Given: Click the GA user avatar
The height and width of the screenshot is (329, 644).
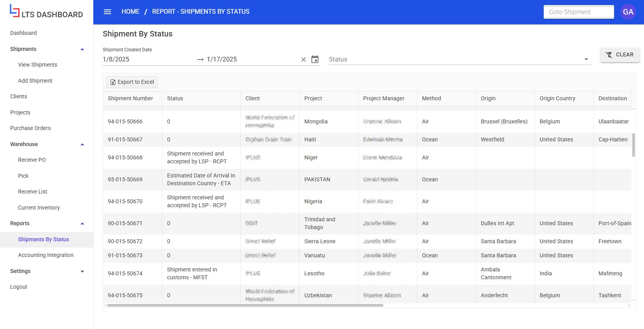Looking at the screenshot, I should [628, 12].
